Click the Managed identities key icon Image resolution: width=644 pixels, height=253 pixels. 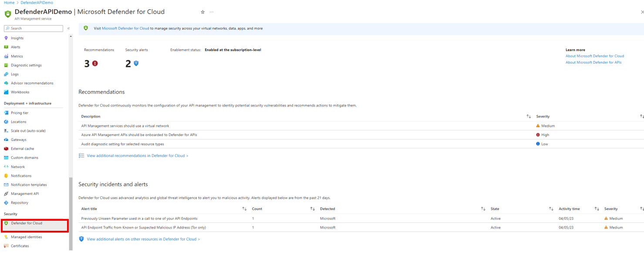click(x=6, y=237)
